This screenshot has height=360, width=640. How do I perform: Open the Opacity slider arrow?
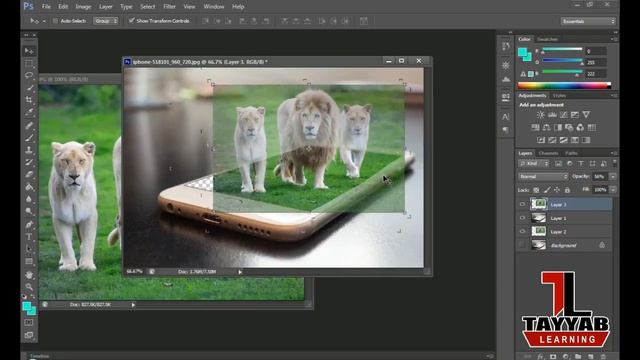613,177
